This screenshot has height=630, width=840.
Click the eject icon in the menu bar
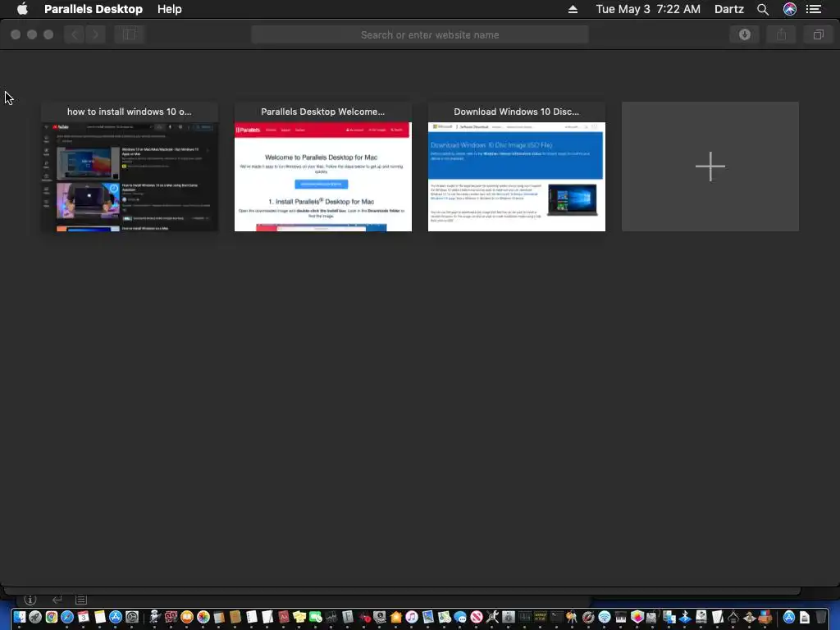click(x=573, y=9)
